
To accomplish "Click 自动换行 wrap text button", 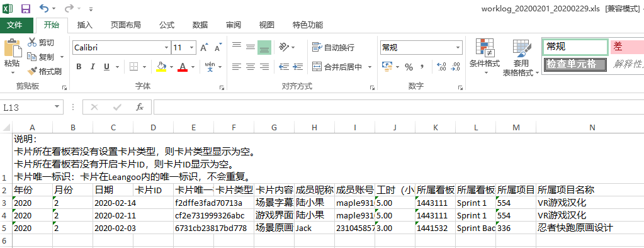I will [x=333, y=48].
